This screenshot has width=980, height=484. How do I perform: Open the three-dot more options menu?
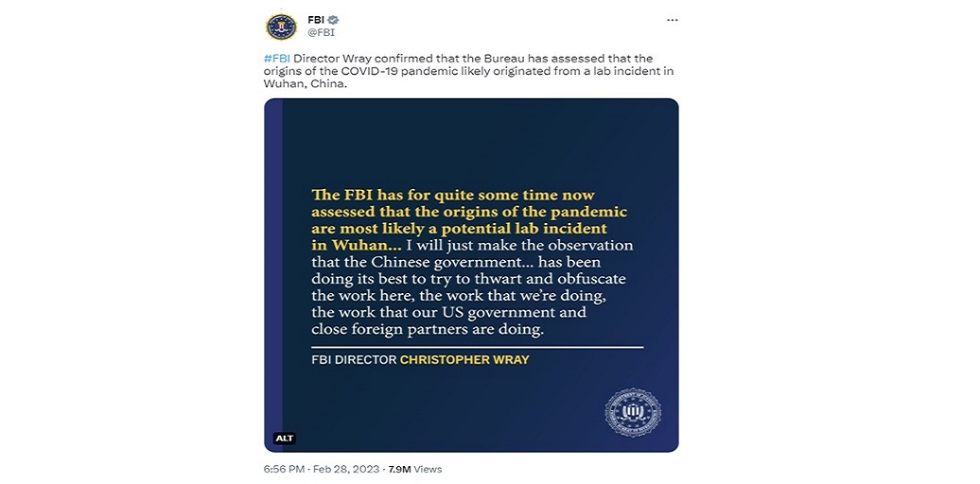coord(672,20)
